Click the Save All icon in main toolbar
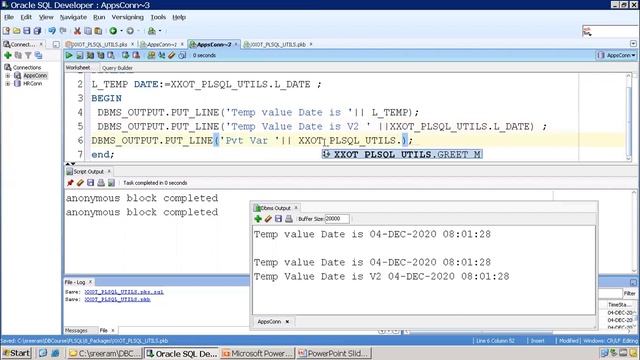This screenshot has height=360, width=640. coord(37,31)
